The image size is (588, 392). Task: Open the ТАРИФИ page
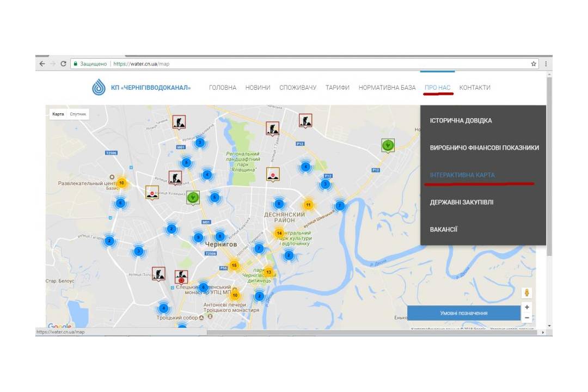tap(338, 88)
